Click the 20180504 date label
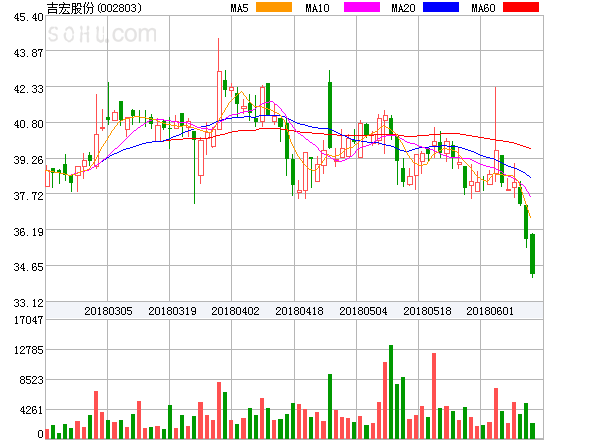The width and height of the screenshot is (600, 440). (363, 311)
